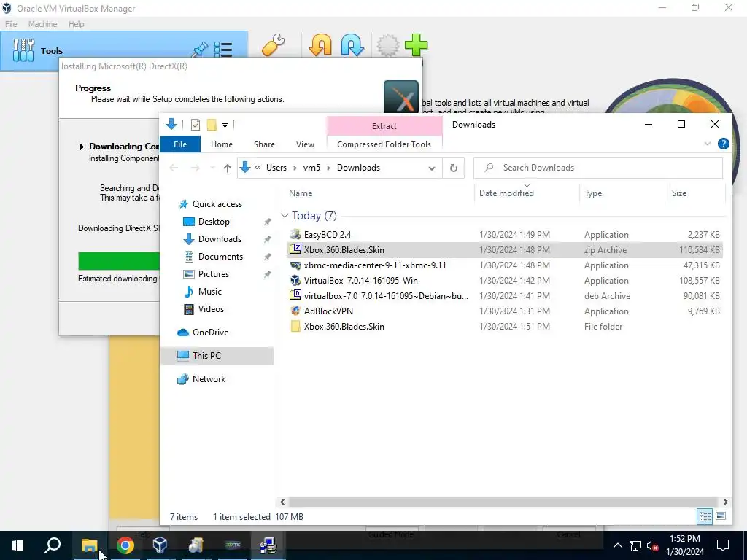Open VirtualBox Help menu
Viewport: 747px width, 560px height.
click(x=76, y=24)
